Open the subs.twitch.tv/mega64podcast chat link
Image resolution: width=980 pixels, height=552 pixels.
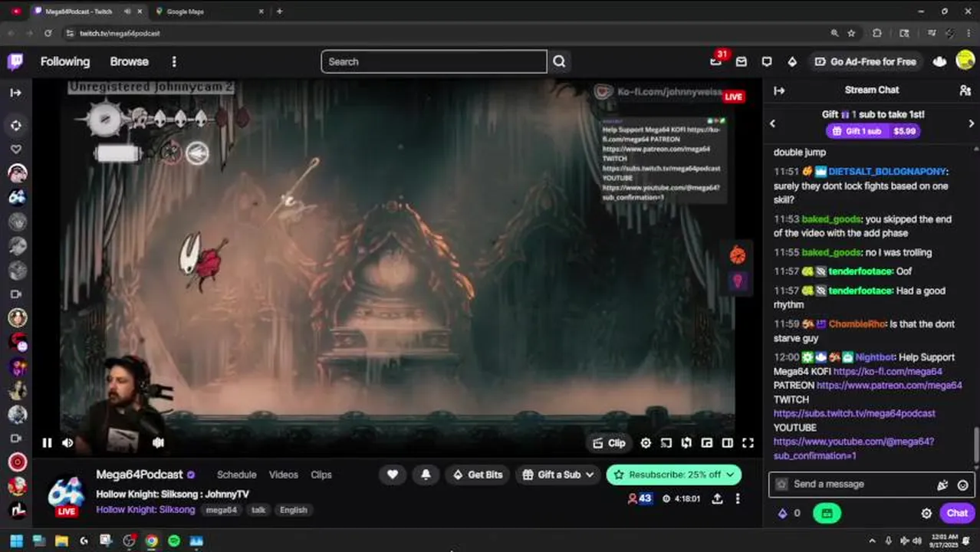pos(854,413)
